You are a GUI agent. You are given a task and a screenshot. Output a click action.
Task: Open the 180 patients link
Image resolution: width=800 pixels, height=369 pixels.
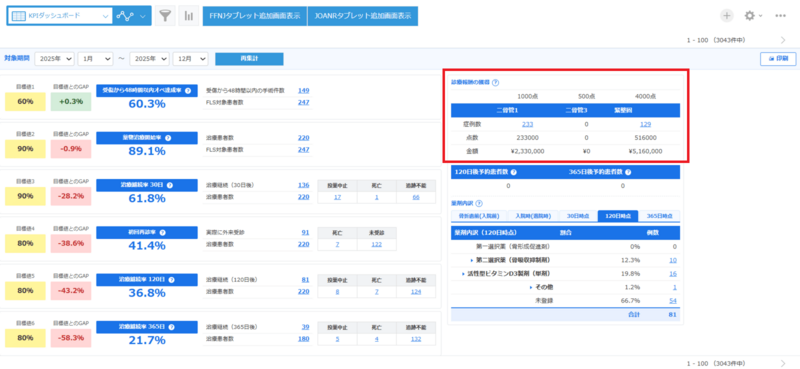coord(304,339)
